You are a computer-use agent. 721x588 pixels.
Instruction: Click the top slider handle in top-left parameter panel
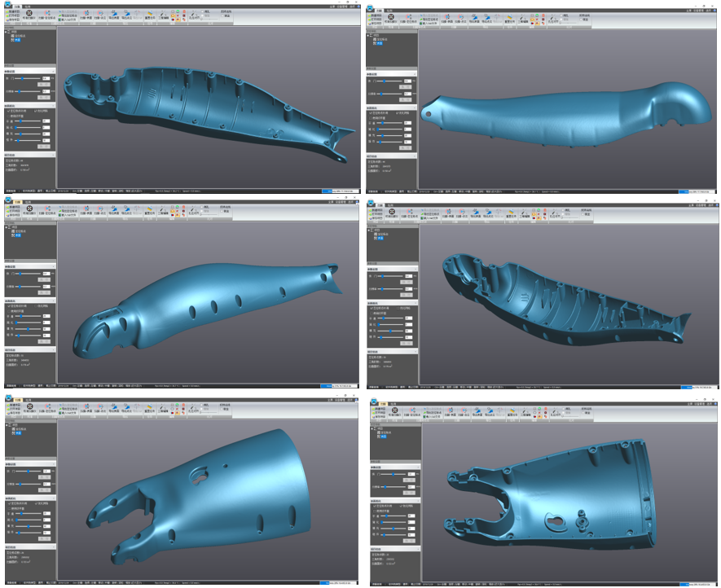tap(23, 79)
